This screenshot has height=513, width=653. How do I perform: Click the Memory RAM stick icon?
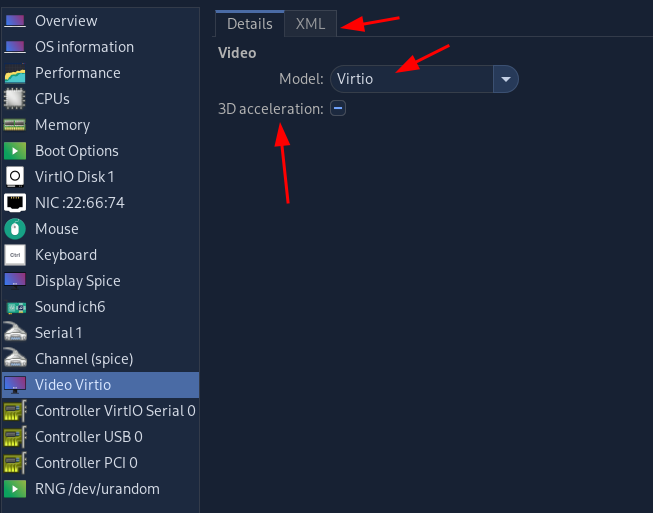tap(15, 125)
